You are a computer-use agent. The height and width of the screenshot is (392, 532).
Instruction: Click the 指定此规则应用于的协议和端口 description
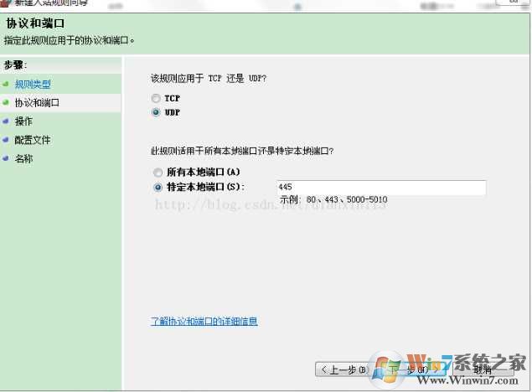pyautogui.click(x=70, y=41)
